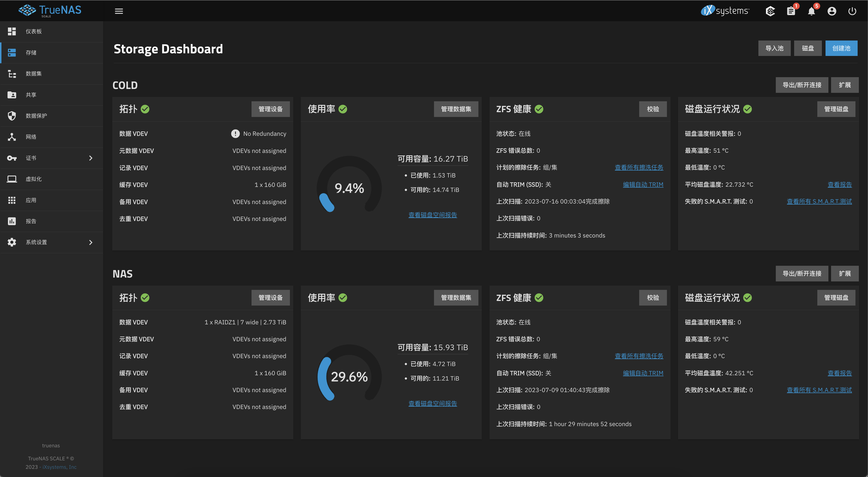This screenshot has height=477, width=868.
Task: Click COLD disk health green check icon
Action: 747,109
